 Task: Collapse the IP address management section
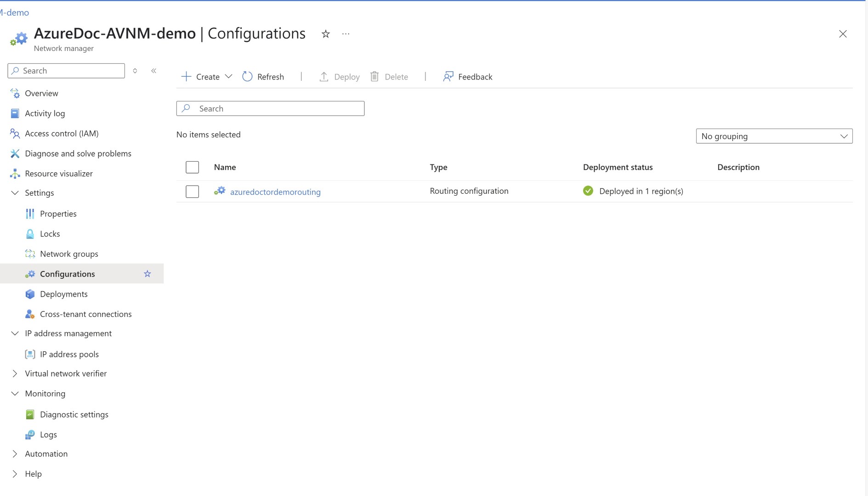pos(15,333)
